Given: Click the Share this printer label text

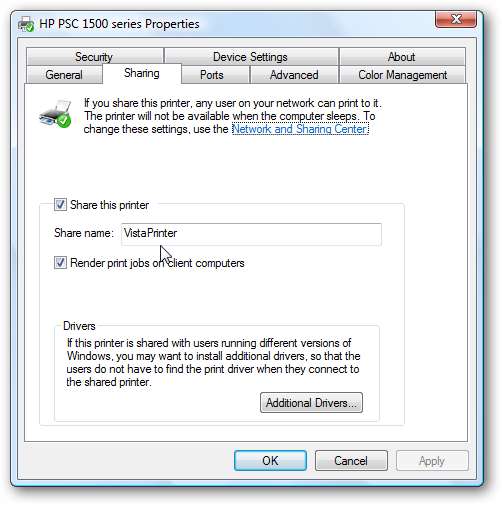Looking at the screenshot, I should click(110, 205).
